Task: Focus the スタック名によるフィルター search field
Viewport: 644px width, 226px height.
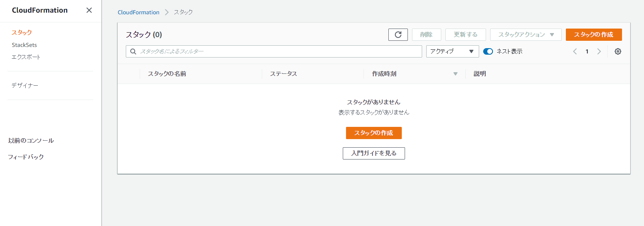Action: 274,51
